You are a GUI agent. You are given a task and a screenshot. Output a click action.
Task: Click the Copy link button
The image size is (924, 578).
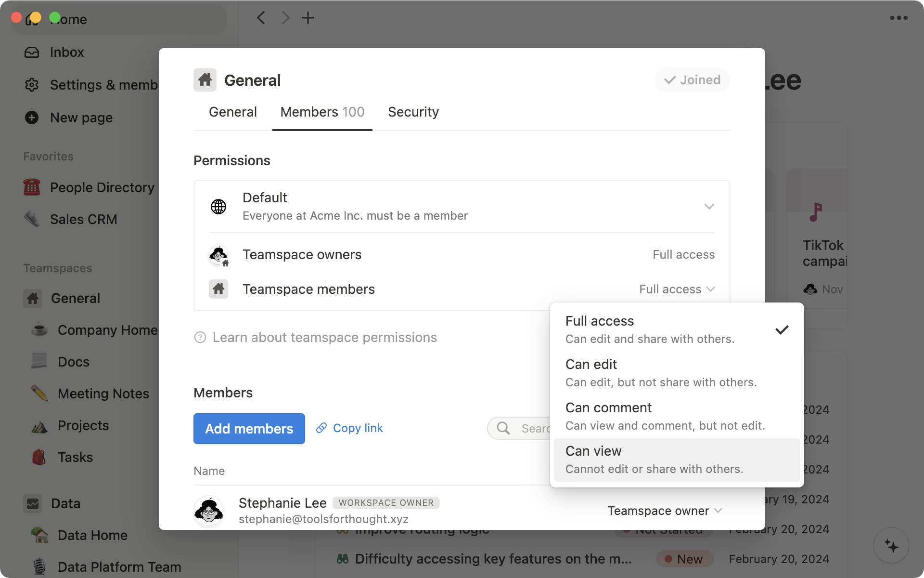tap(349, 428)
